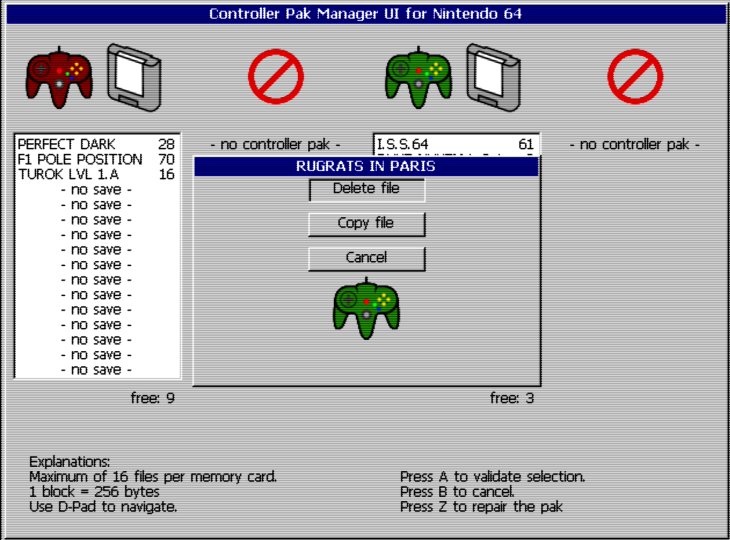Click the controller pak icon beside red controller
The height and width of the screenshot is (540, 730).
(x=135, y=77)
